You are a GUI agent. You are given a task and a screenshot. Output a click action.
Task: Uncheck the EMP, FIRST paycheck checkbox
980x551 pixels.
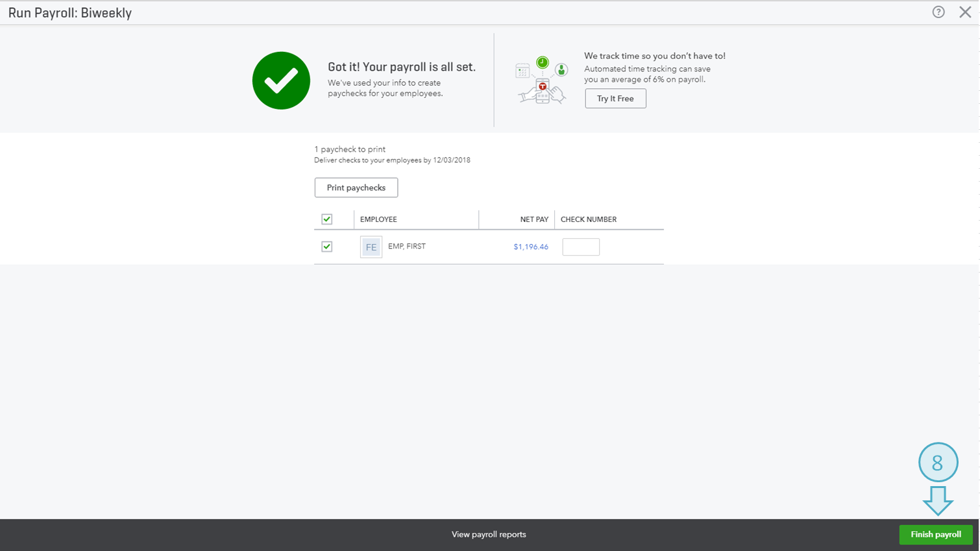[327, 247]
